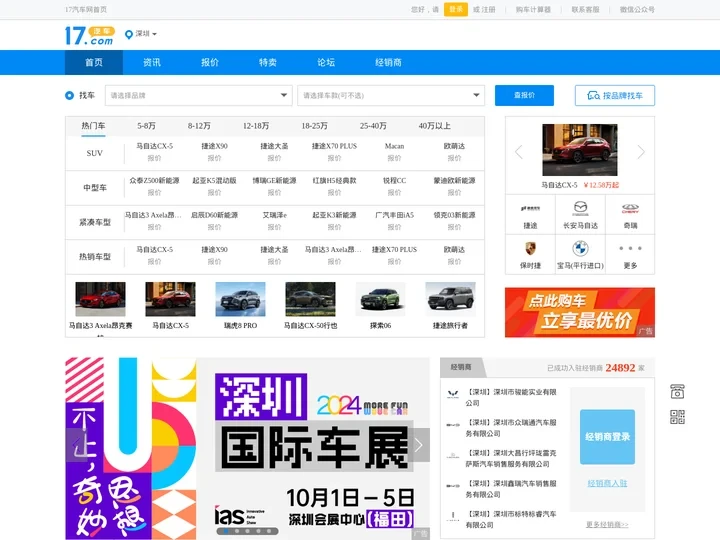Image resolution: width=720 pixels, height=540 pixels.
Task: Click the 经销商入驻 link
Action: coord(607,483)
